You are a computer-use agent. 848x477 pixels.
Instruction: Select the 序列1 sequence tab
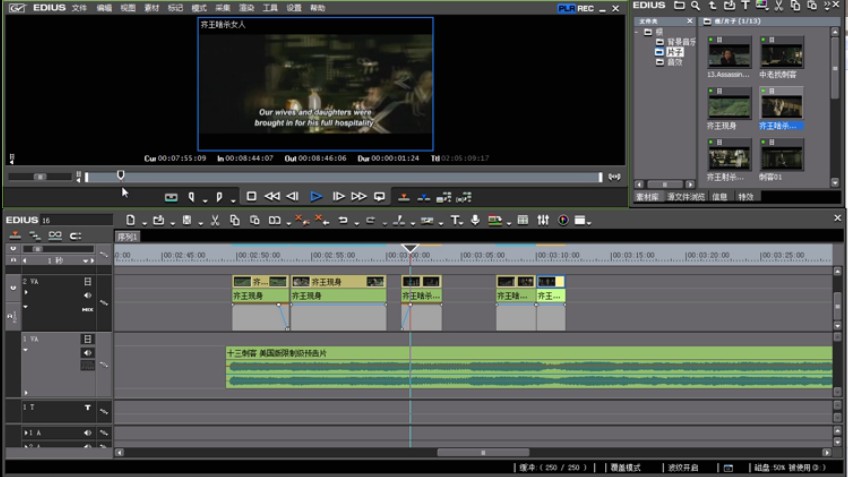click(128, 237)
